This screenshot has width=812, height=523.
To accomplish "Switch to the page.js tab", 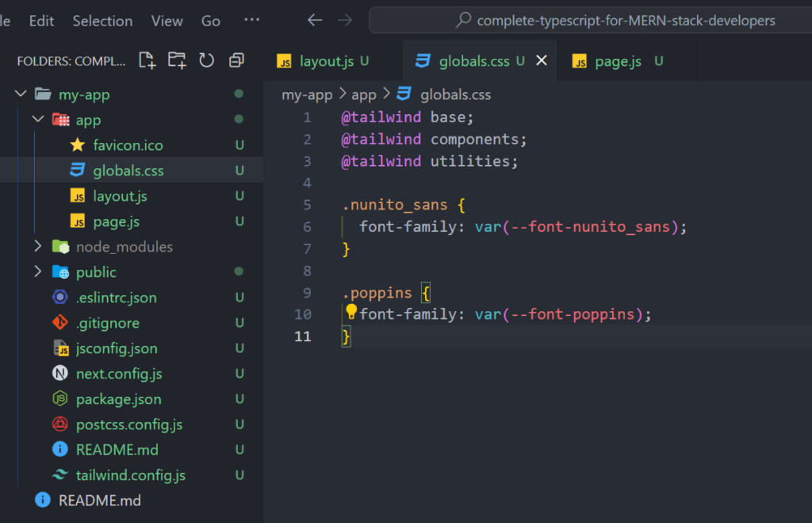I will point(618,61).
